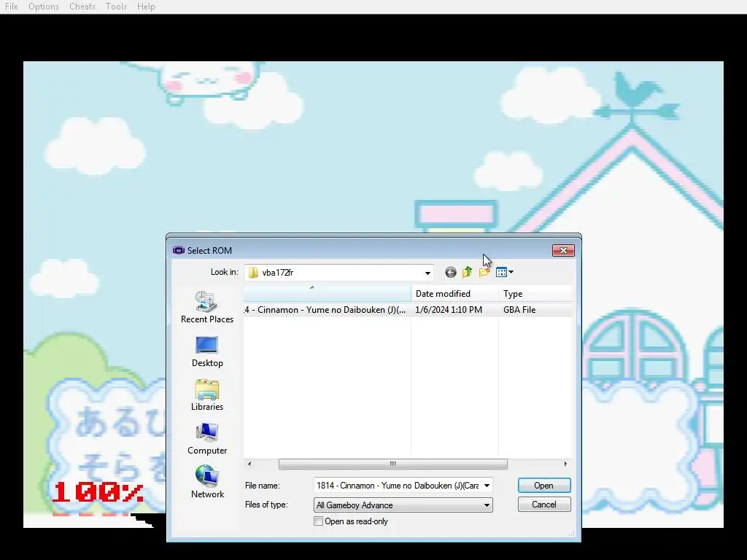Close the Select ROM dialog
The width and height of the screenshot is (747, 560).
563,251
